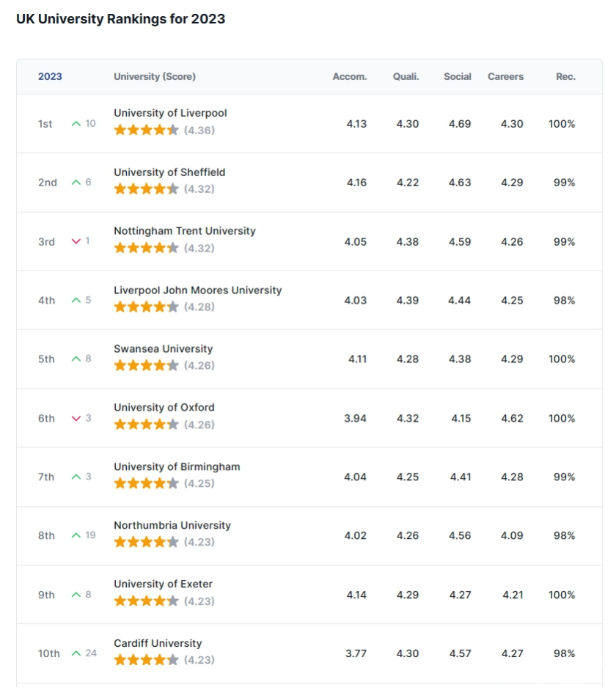Open the Nottingham Trent University link
Screen dimensions: 616x693
(x=185, y=231)
